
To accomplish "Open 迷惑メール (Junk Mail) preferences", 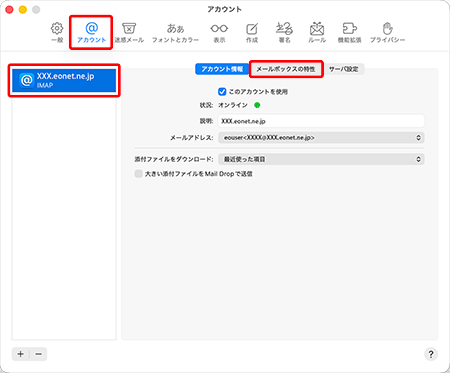I will pyautogui.click(x=129, y=33).
